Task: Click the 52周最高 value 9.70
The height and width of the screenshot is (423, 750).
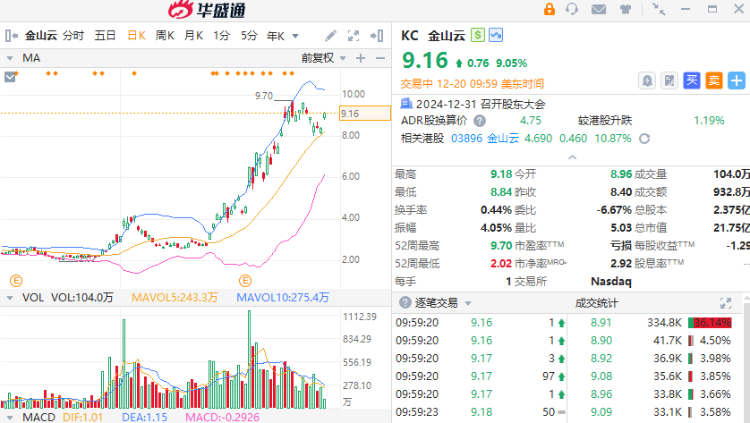Action: pos(501,245)
